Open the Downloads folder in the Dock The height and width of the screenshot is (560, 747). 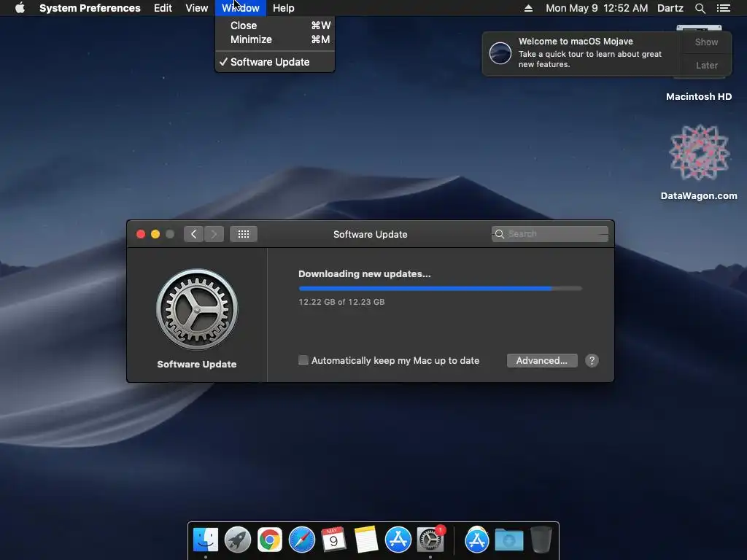click(508, 540)
